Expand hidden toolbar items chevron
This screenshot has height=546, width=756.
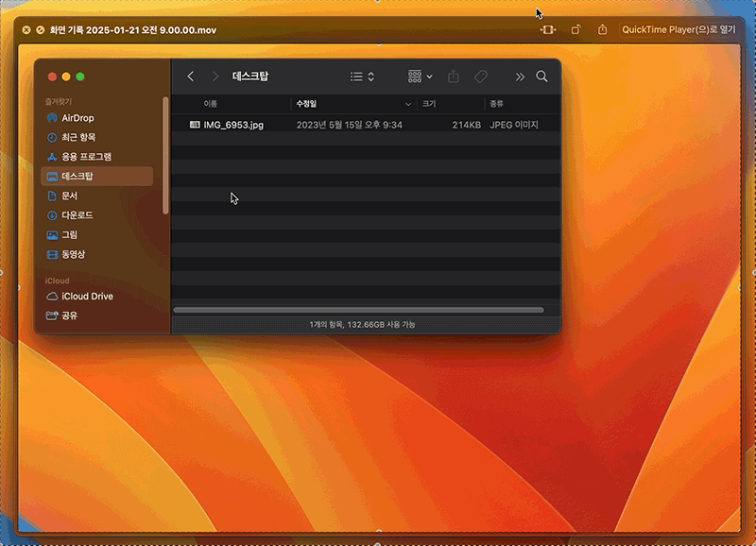point(519,77)
